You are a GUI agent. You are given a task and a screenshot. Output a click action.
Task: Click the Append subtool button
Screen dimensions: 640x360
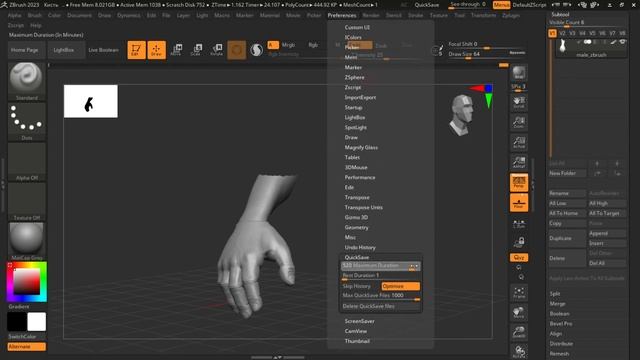point(607,233)
